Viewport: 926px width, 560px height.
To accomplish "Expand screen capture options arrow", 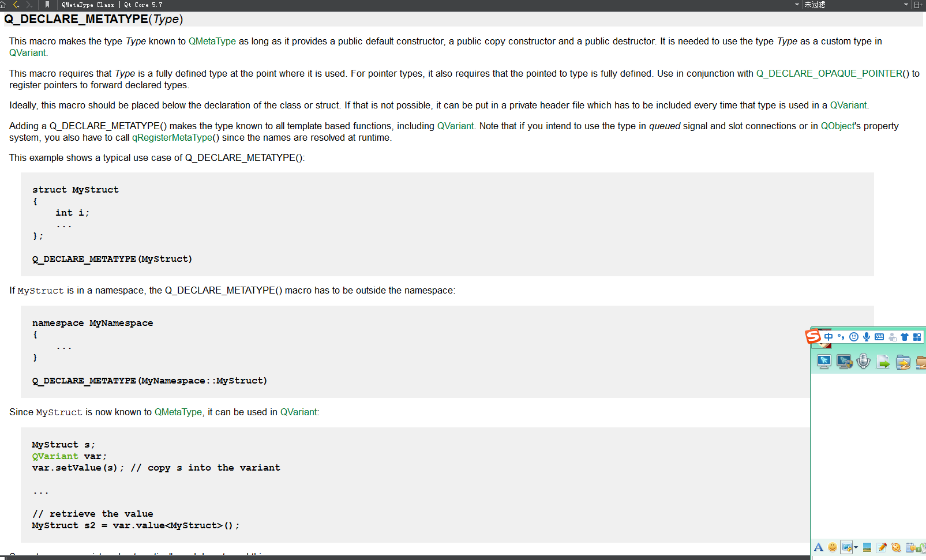I will coord(856,547).
